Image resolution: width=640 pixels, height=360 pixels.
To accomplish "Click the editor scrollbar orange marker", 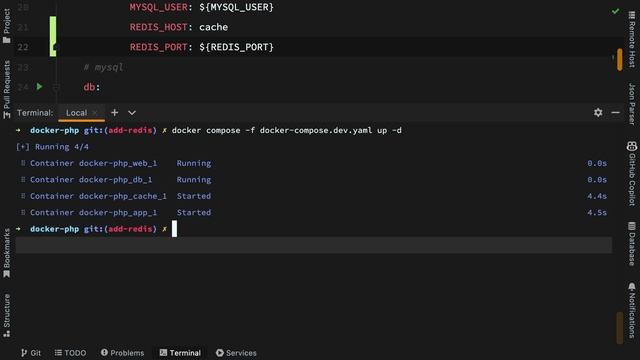I will point(620,59).
